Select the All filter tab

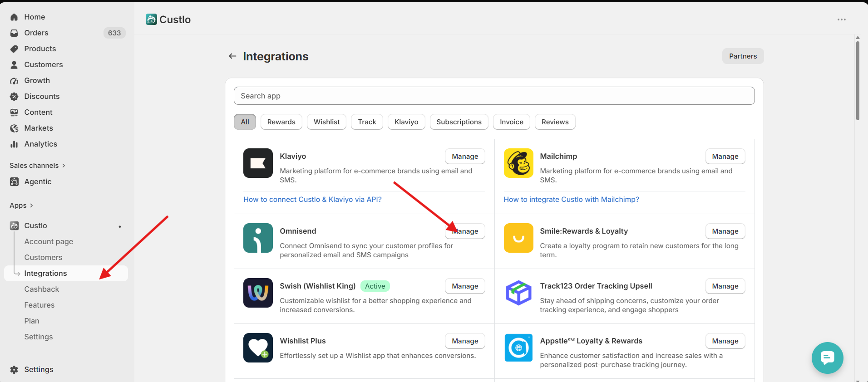(x=245, y=122)
